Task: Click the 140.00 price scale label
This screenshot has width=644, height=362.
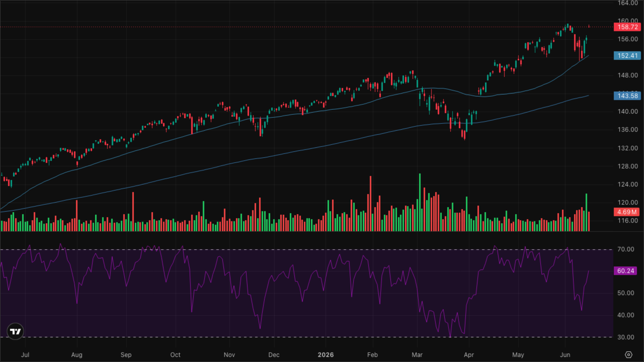Action: click(x=628, y=111)
